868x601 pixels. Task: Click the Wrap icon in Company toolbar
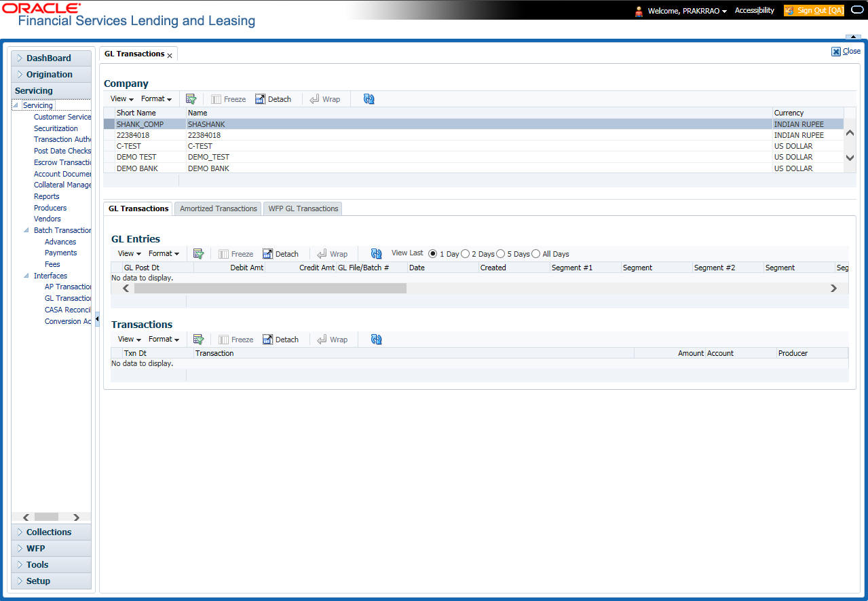pyautogui.click(x=325, y=99)
